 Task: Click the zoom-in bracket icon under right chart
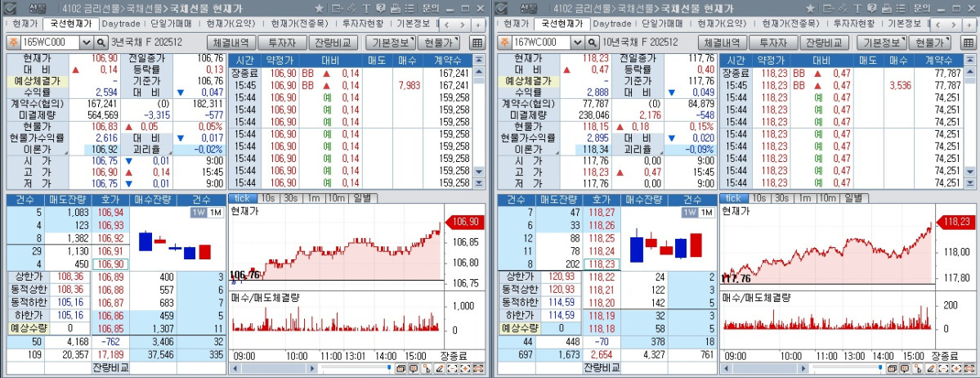point(956,369)
